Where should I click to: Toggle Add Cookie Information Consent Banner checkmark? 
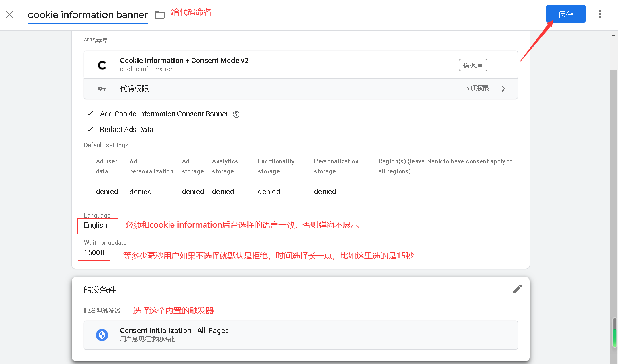(x=90, y=114)
